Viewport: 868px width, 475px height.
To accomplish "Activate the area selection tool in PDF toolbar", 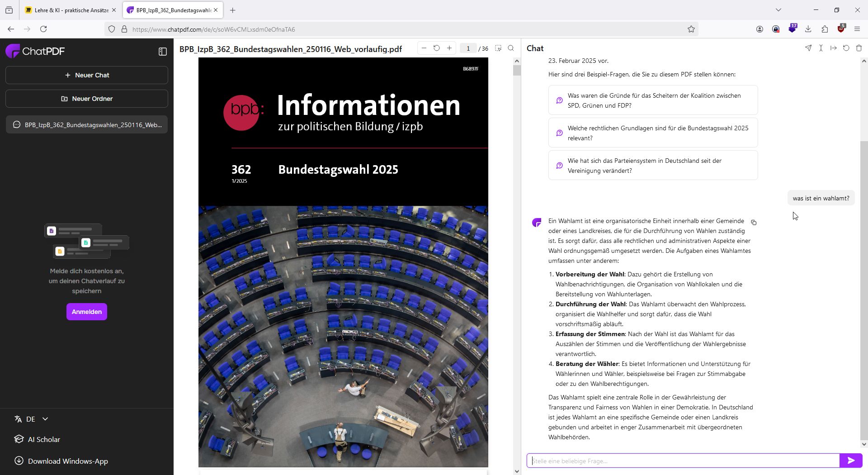I will 498,48.
